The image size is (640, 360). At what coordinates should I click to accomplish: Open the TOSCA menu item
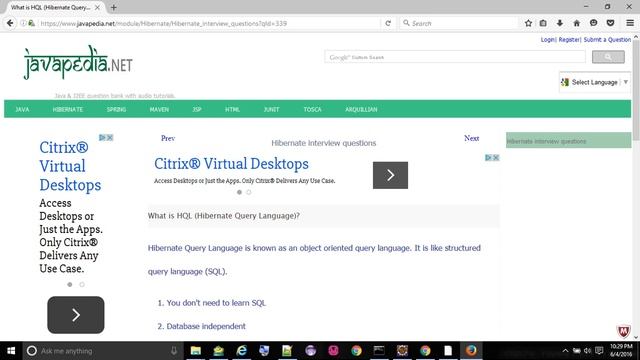tap(312, 109)
